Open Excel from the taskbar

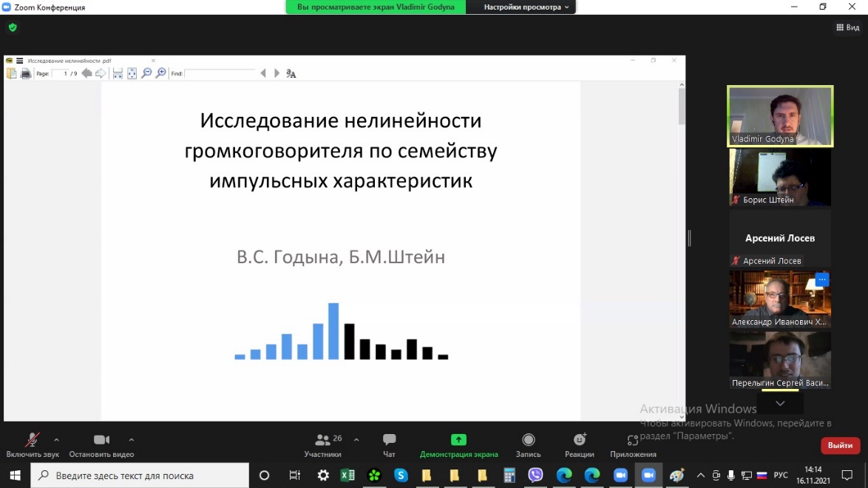(x=347, y=475)
